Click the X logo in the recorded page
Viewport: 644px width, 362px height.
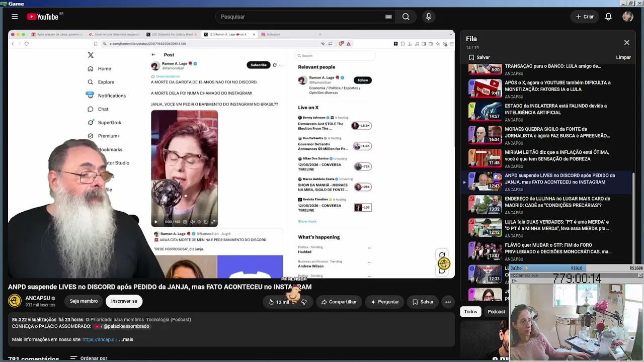coord(91,55)
